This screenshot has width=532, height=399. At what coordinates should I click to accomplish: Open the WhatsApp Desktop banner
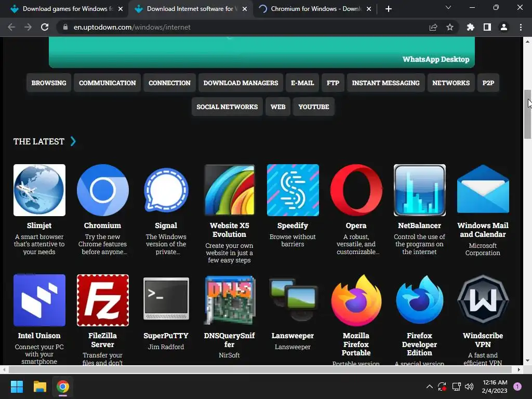(x=262, y=52)
